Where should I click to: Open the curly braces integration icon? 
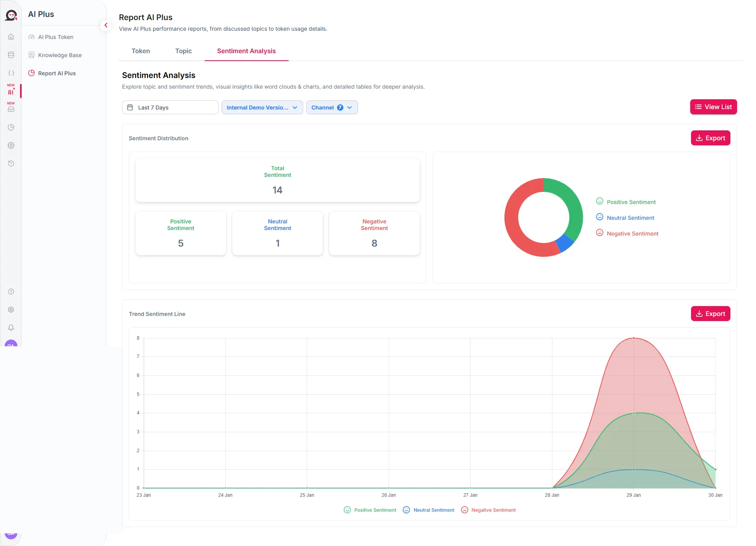pyautogui.click(x=11, y=73)
